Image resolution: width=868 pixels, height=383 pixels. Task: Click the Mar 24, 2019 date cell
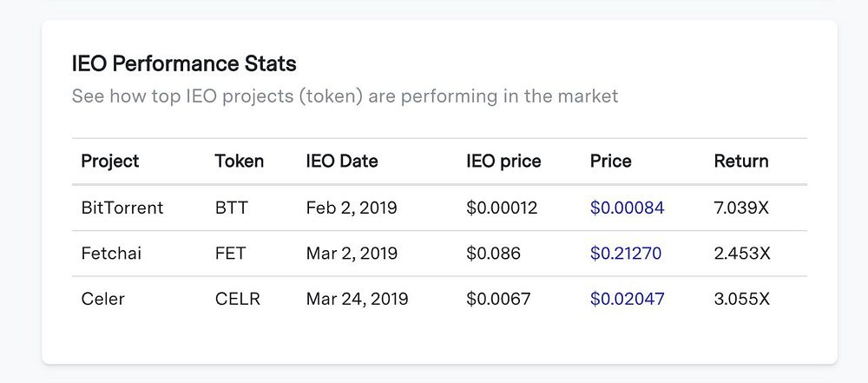point(357,299)
